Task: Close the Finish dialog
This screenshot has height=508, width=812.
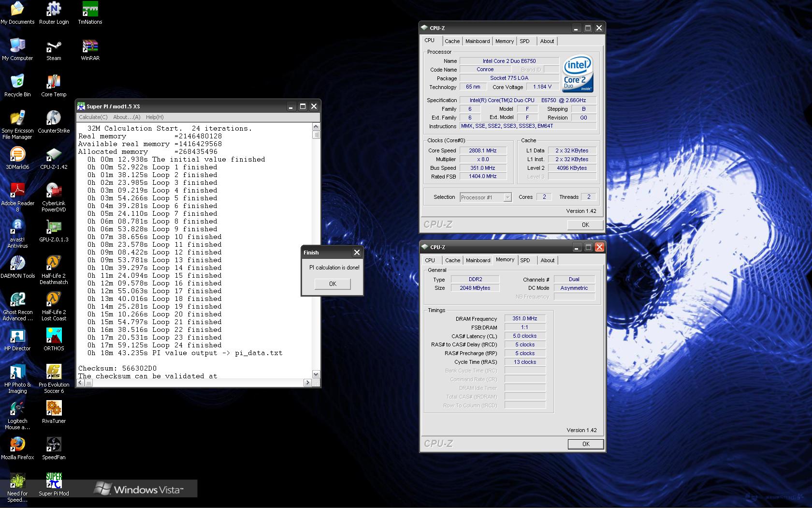Action: pyautogui.click(x=357, y=253)
